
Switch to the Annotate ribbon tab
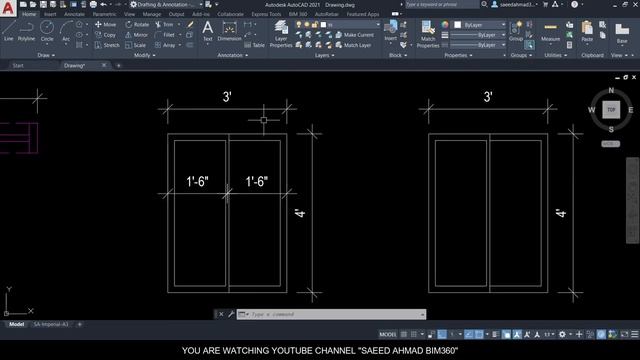point(74,14)
